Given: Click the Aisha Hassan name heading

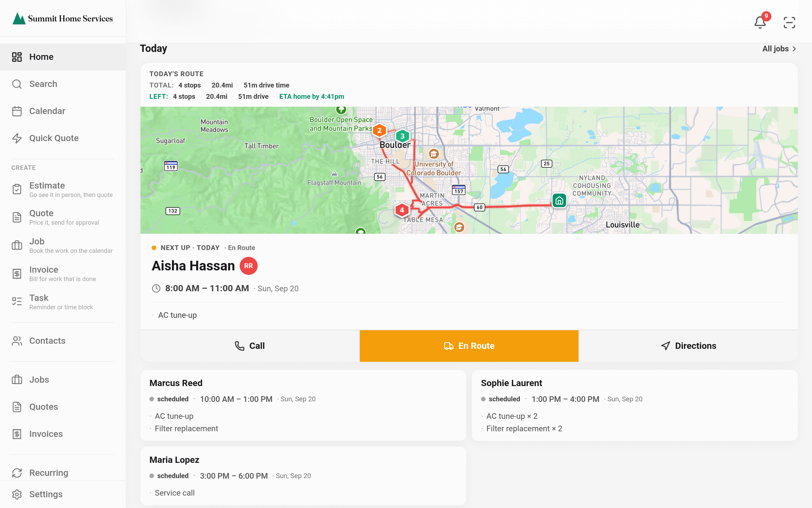Looking at the screenshot, I should 193,266.
